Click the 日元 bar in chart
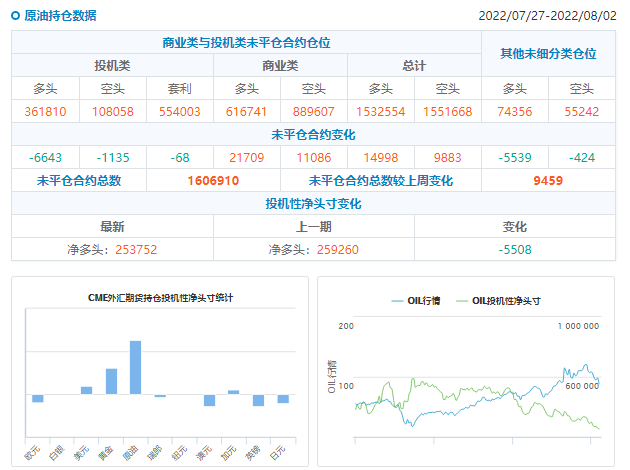630x470 pixels. pyautogui.click(x=283, y=399)
